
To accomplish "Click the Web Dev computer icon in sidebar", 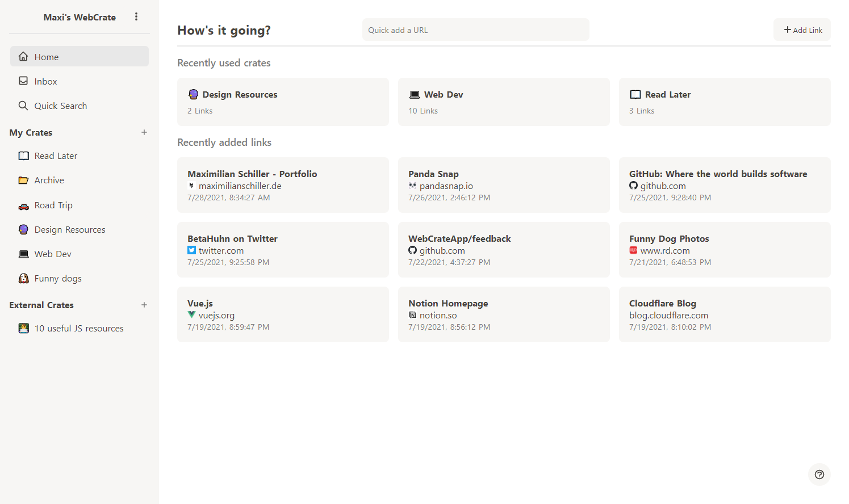I will 23,254.
